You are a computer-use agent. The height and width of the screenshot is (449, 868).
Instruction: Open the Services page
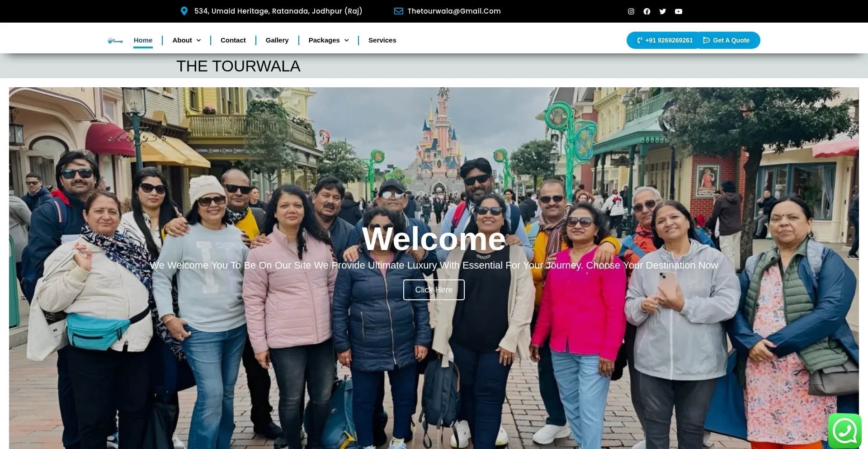(x=382, y=40)
